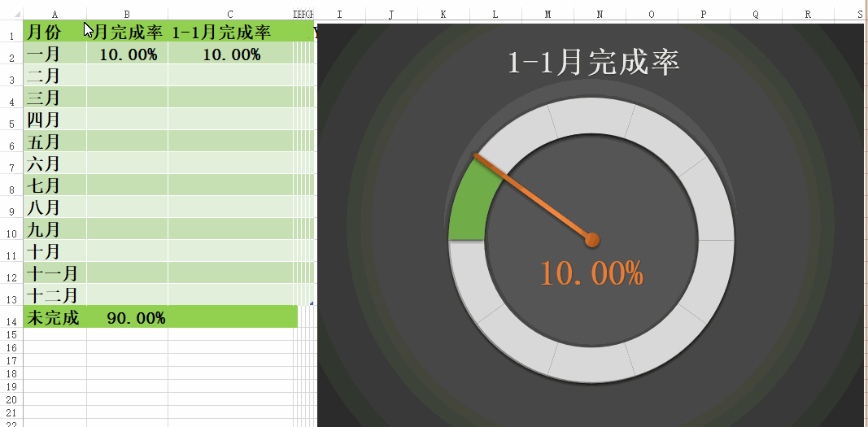868x427 pixels.
Task: Select column I header
Action: pyautogui.click(x=339, y=14)
